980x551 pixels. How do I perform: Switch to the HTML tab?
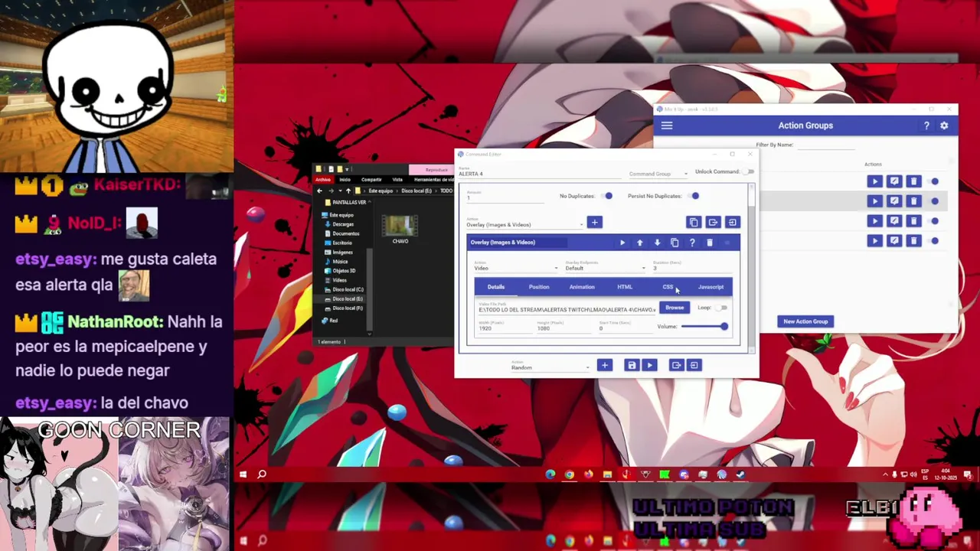coord(625,287)
